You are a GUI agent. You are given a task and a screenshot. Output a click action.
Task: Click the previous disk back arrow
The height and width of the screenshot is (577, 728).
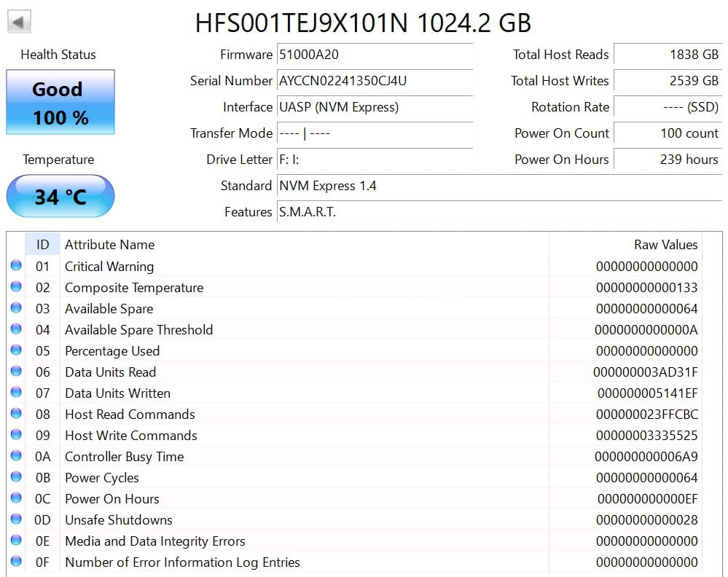20,22
